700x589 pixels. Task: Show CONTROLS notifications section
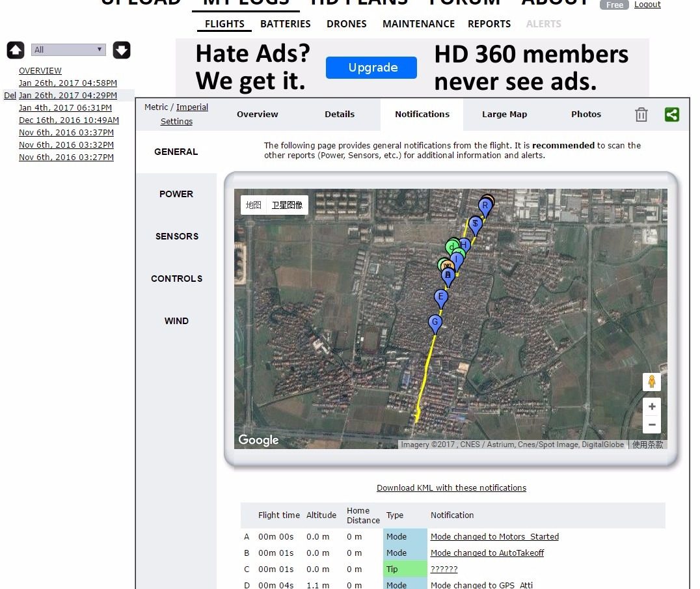click(x=177, y=279)
